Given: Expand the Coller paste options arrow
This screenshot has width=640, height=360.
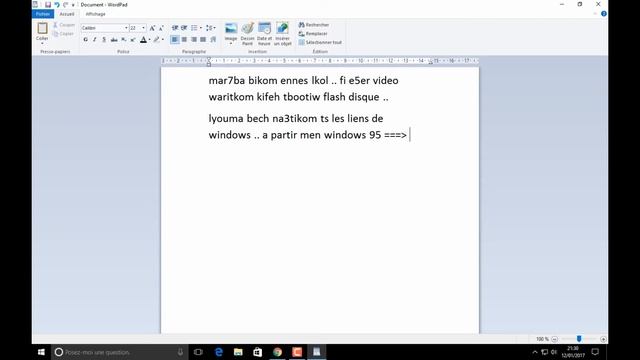Looking at the screenshot, I should coord(42,43).
